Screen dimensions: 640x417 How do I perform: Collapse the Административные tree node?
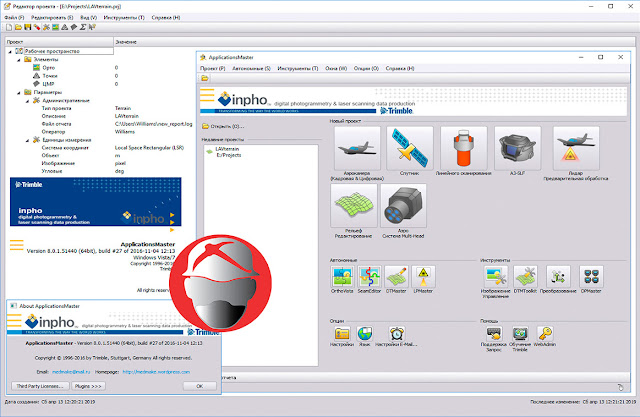tap(27, 101)
